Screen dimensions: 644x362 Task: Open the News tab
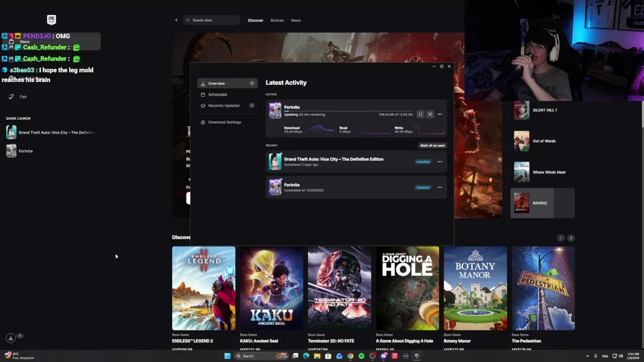point(296,20)
